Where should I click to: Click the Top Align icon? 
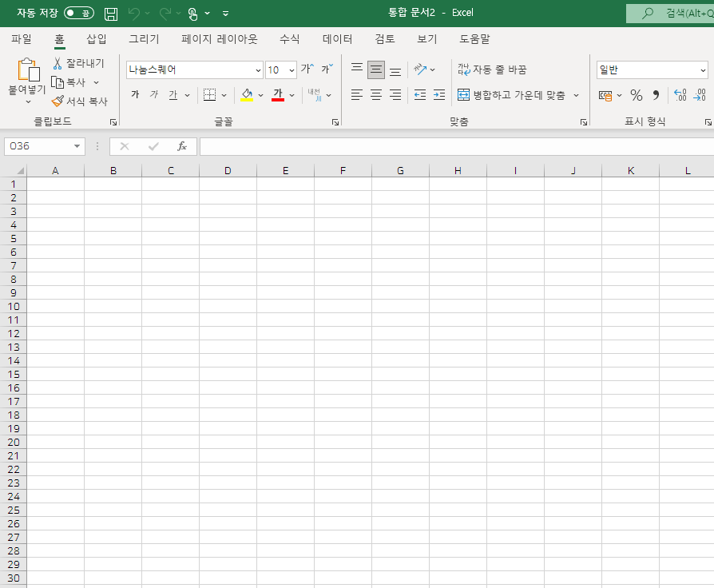click(x=357, y=70)
